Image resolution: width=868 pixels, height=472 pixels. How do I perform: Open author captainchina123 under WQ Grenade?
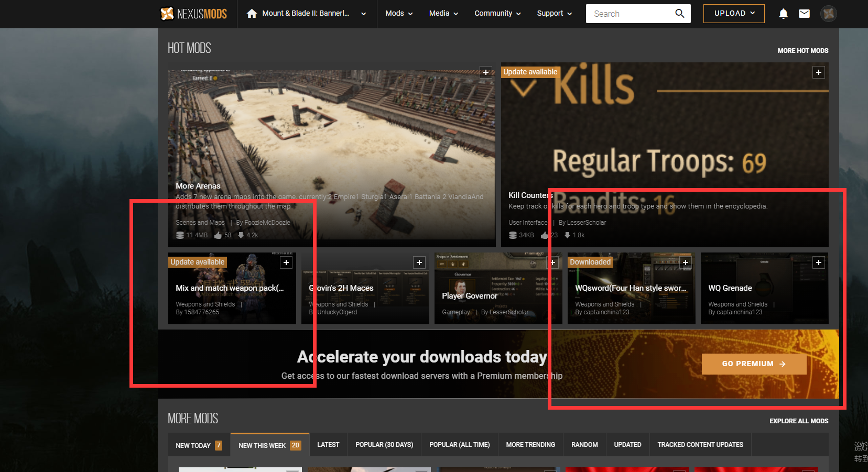740,312
